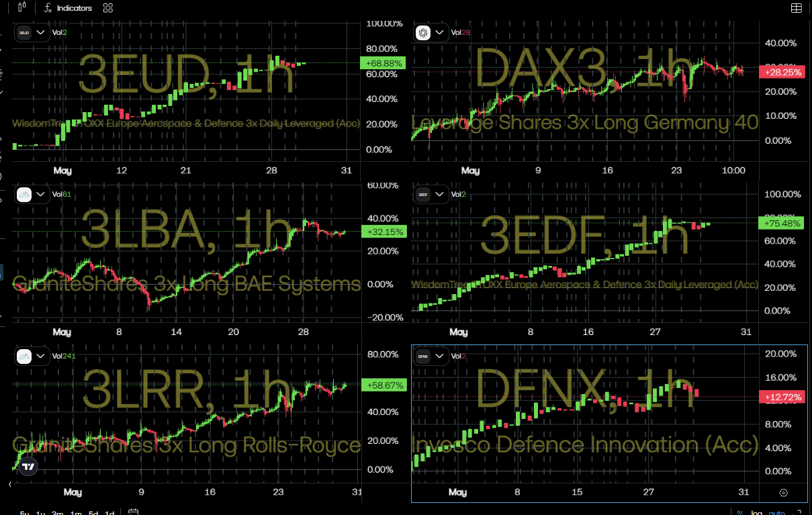Toggle the percent scale mode

739,512
